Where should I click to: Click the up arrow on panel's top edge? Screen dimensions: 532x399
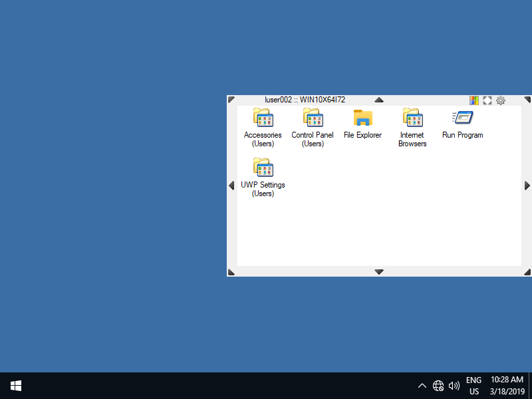pyautogui.click(x=379, y=100)
